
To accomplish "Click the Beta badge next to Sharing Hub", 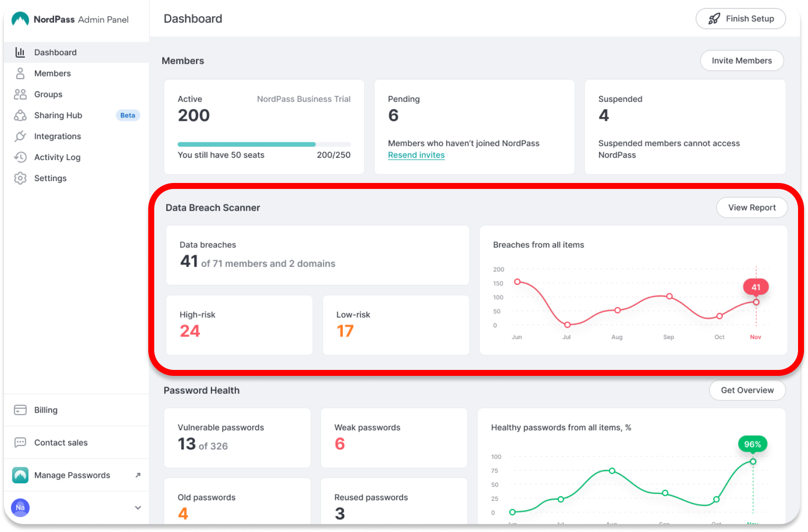I will [128, 115].
